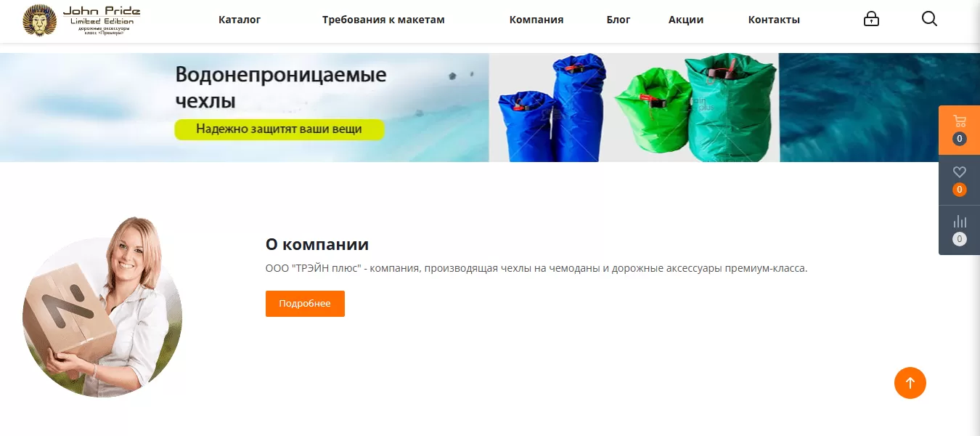
Task: Expand the Компания menu item
Action: tap(536, 20)
